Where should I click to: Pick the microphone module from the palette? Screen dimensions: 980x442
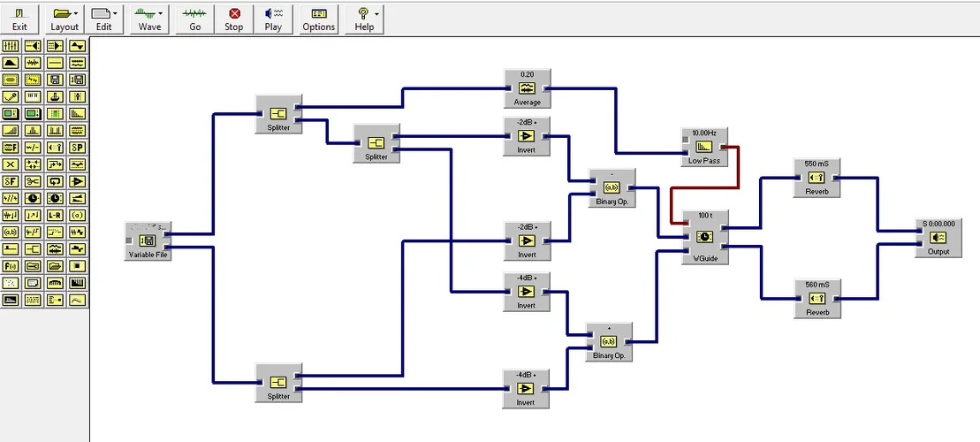11,97
